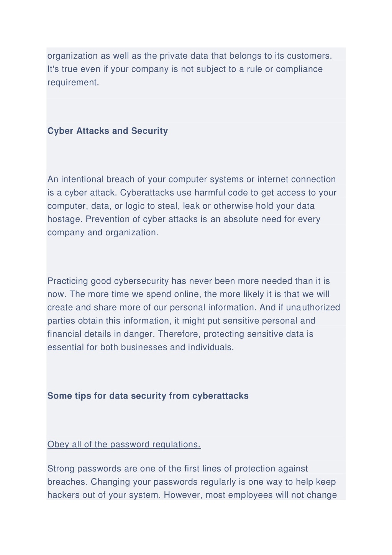Click the line starting 'hackers out of your system'
392x555 pixels.
(x=192, y=495)
